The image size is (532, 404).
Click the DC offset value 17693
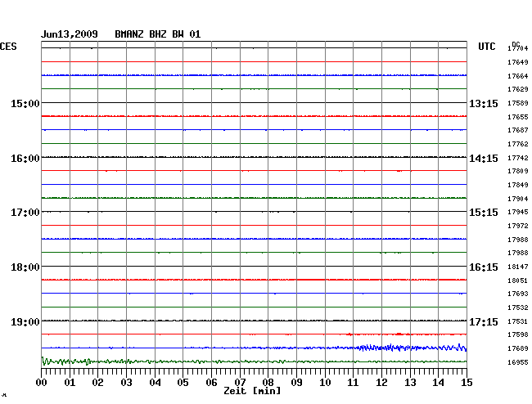[x=518, y=294]
